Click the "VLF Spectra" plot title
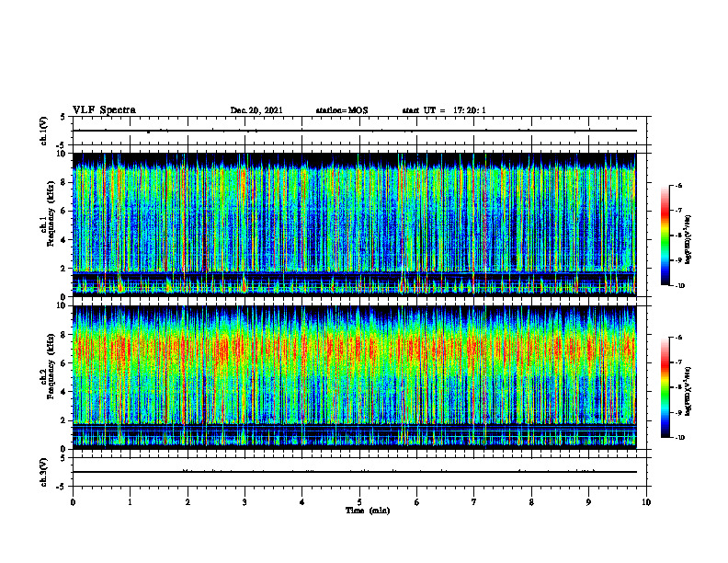 pyautogui.click(x=104, y=110)
